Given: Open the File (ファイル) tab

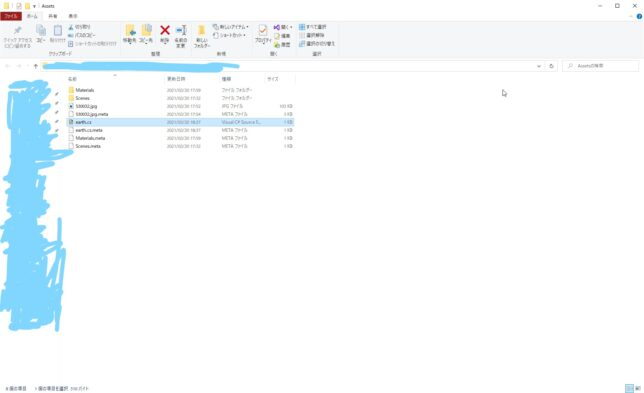Looking at the screenshot, I should pyautogui.click(x=11, y=16).
